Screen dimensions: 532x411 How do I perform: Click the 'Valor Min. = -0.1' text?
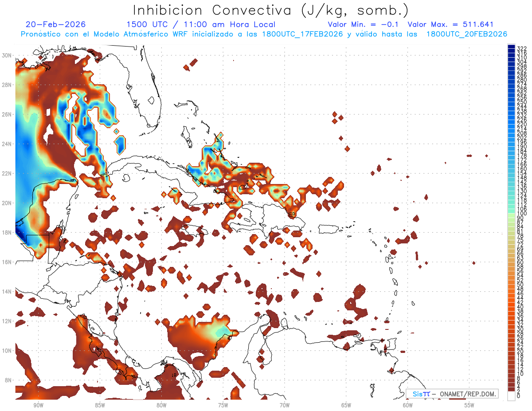363,24
